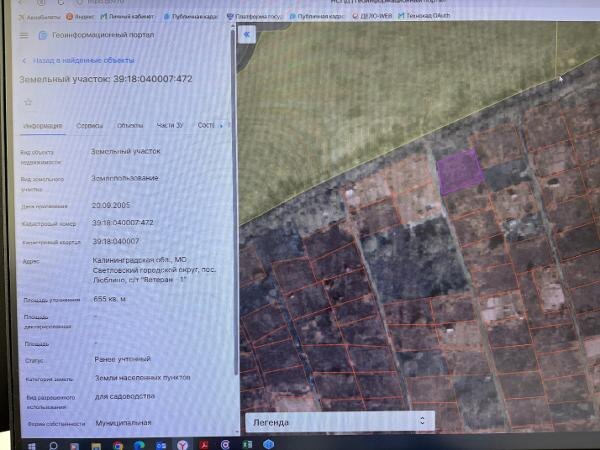Select the Информация tab
This screenshot has height=450, width=600.
pyautogui.click(x=42, y=126)
